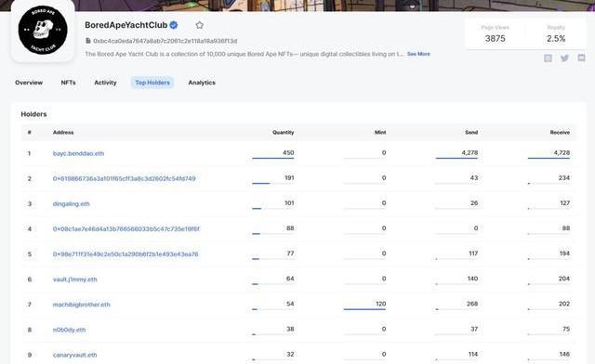Expand description with See More
The height and width of the screenshot is (364, 595).
pos(418,54)
